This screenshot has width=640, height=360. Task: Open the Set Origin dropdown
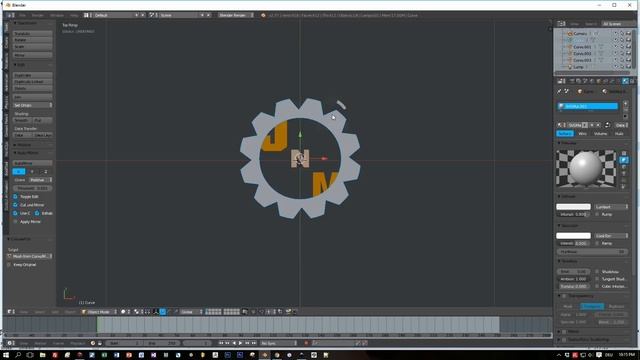pyautogui.click(x=32, y=105)
